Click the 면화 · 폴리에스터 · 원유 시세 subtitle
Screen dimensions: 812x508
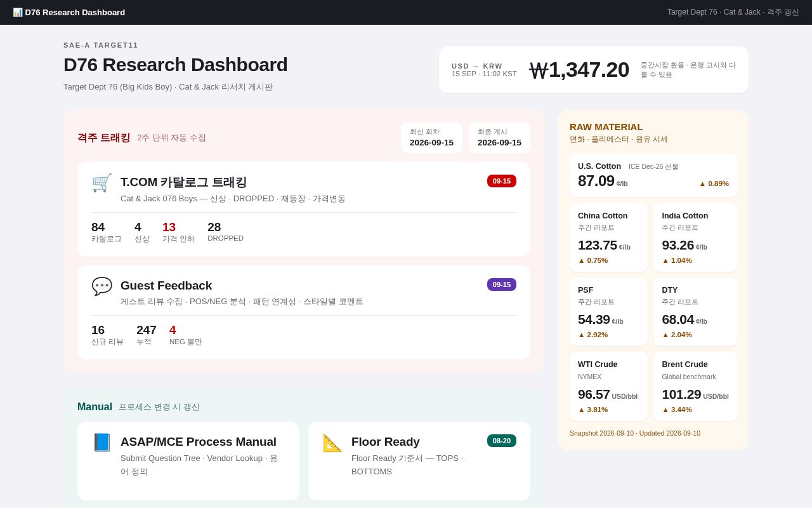(x=619, y=139)
